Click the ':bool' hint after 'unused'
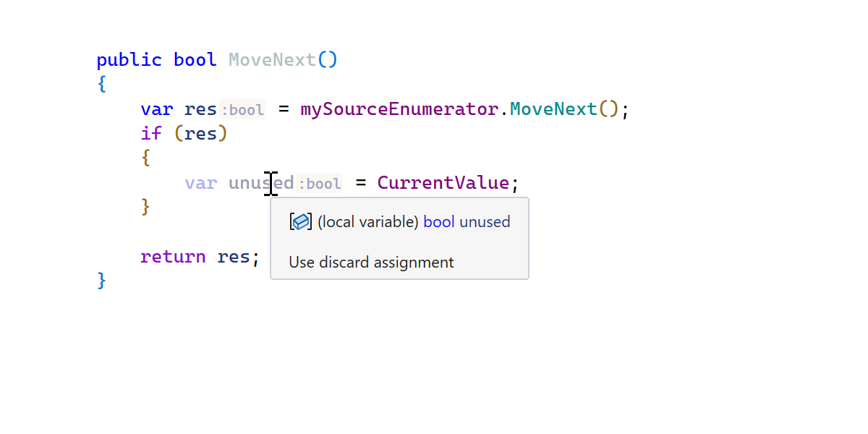This screenshot has width=868, height=434. coord(319,184)
